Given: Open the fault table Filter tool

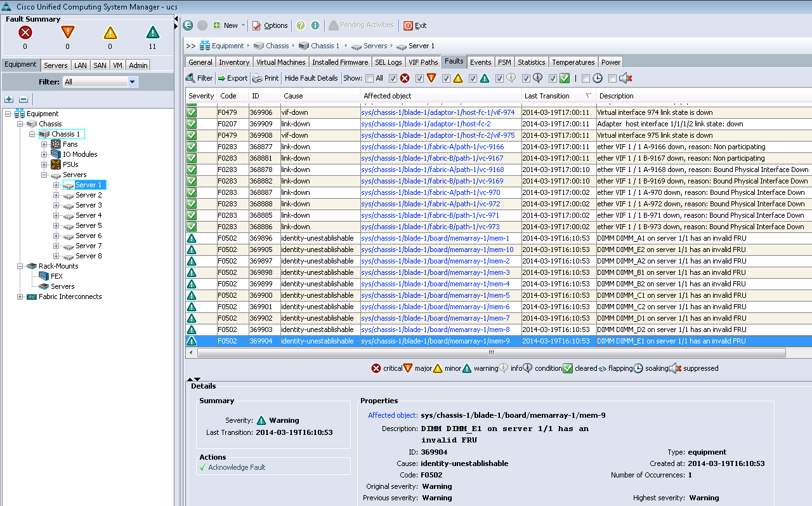Looking at the screenshot, I should tap(199, 78).
